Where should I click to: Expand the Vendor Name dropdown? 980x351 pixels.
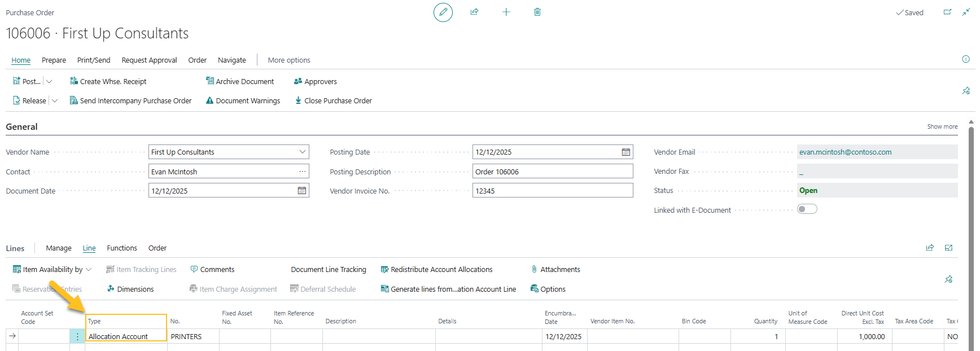(x=302, y=152)
